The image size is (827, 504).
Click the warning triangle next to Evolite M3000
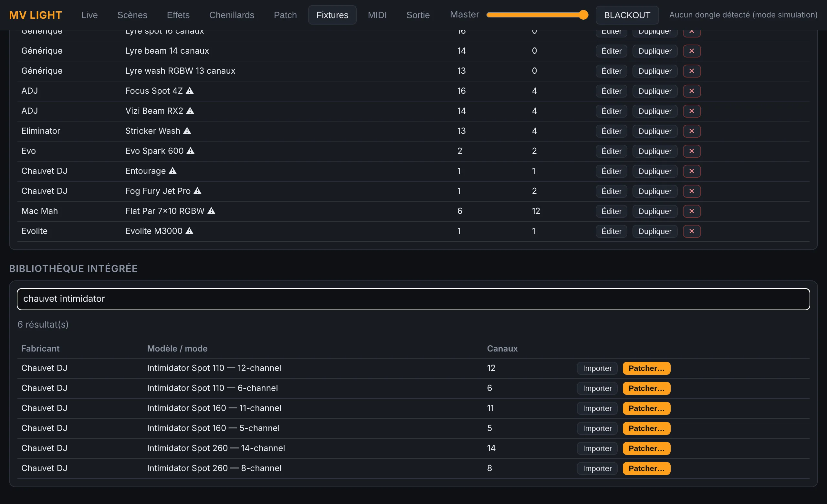(x=189, y=231)
